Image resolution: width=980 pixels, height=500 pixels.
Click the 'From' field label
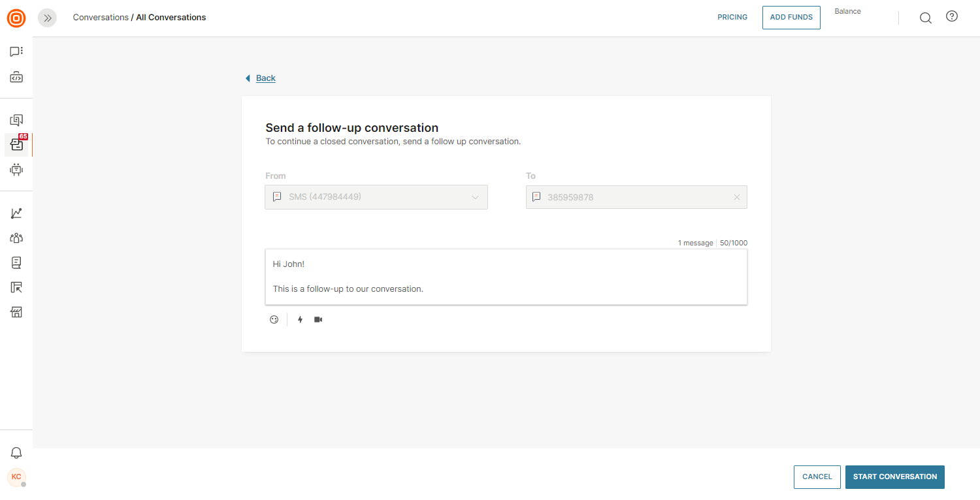click(x=275, y=176)
